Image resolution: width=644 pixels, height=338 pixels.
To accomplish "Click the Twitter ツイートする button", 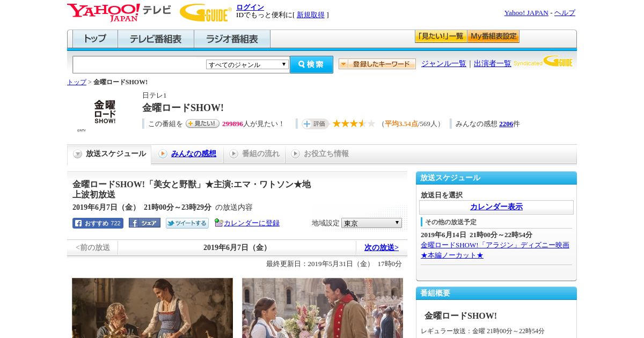I will (187, 223).
